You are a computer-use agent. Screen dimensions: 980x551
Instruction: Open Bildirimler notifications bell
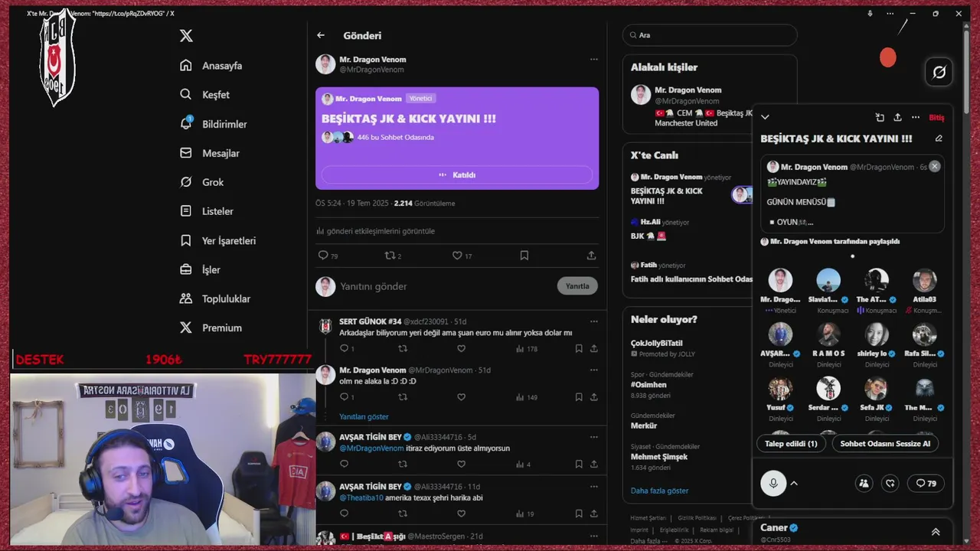186,124
